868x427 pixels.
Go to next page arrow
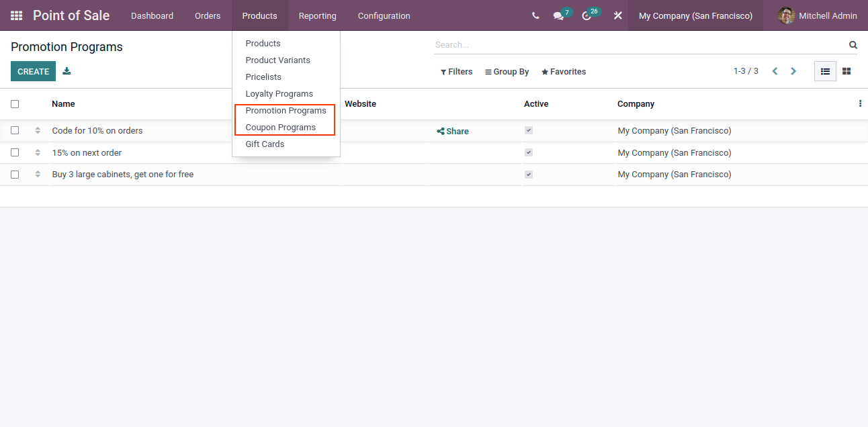point(793,71)
